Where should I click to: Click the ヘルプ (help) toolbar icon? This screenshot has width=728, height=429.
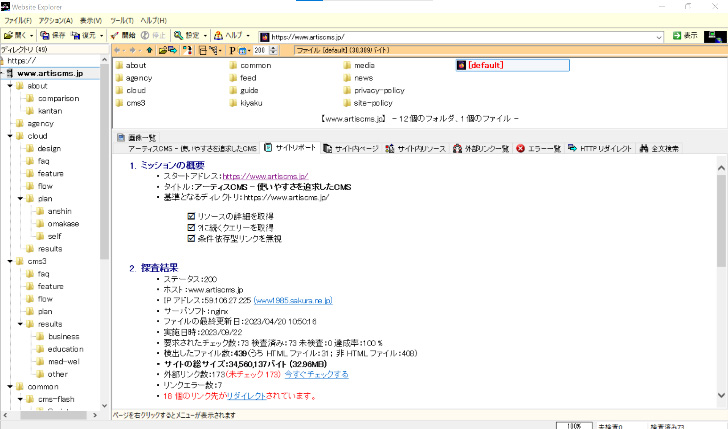coord(218,35)
